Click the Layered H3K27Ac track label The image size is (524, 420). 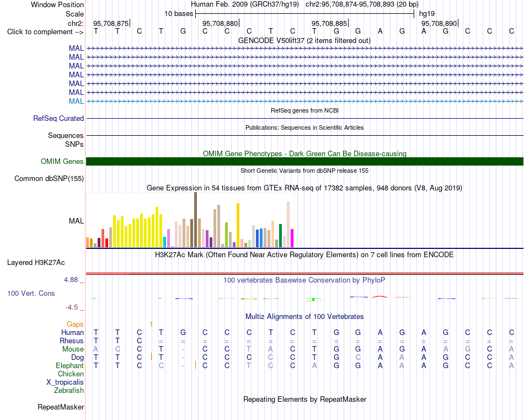click(36, 263)
